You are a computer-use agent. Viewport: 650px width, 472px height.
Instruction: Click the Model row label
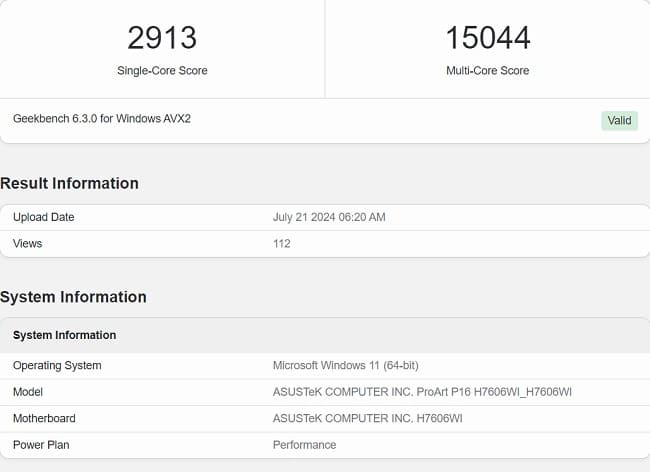click(28, 392)
